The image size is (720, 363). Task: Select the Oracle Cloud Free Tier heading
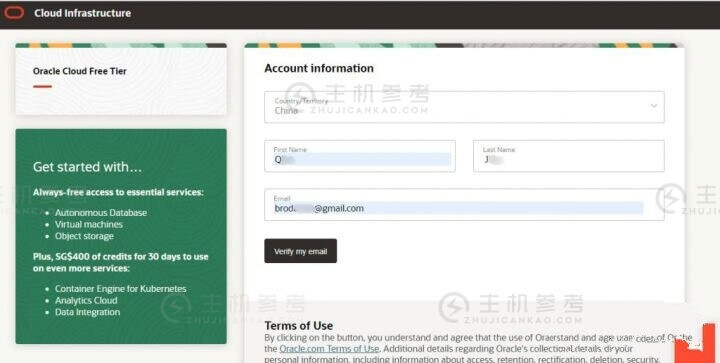tap(79, 71)
